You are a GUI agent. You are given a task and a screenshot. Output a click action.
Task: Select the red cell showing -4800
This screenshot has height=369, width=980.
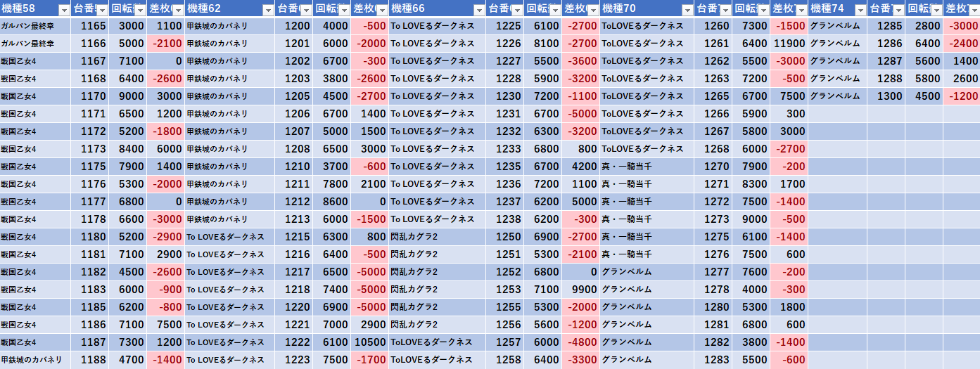click(x=580, y=342)
